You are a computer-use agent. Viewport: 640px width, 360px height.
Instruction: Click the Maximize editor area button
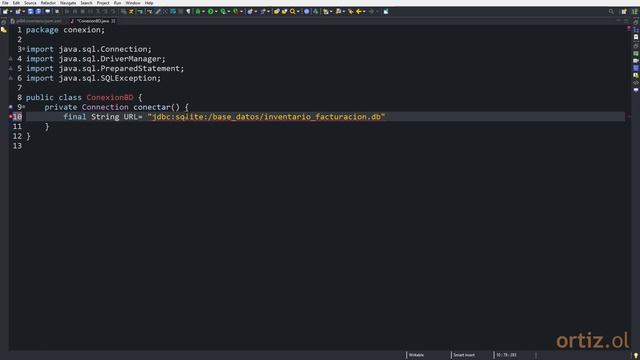pos(626,21)
